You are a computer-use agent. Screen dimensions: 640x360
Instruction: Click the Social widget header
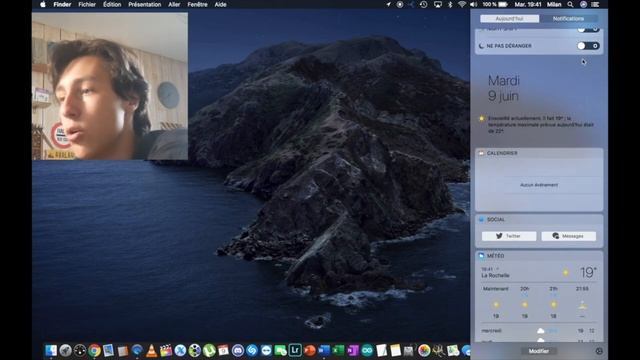tap(539, 220)
